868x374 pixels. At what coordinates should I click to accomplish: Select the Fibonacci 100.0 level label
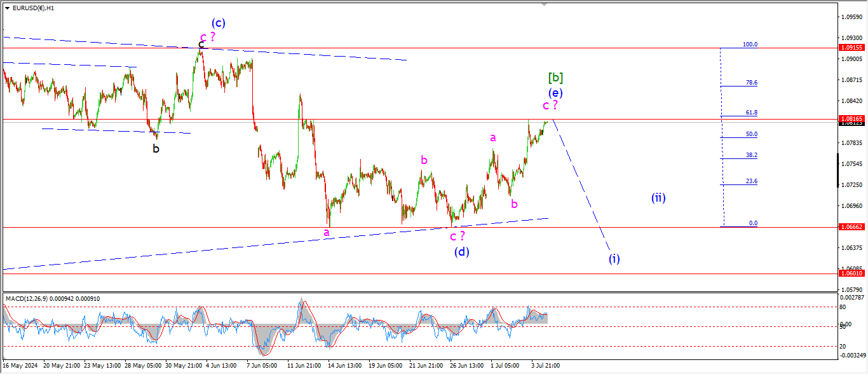tap(750, 45)
